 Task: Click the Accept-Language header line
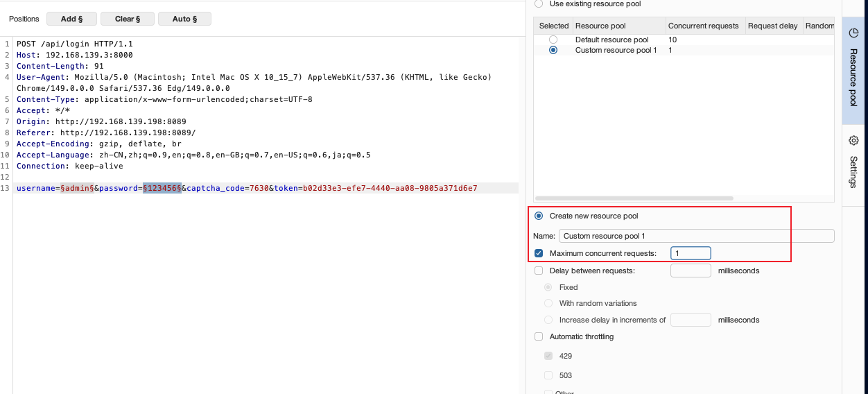pos(193,155)
